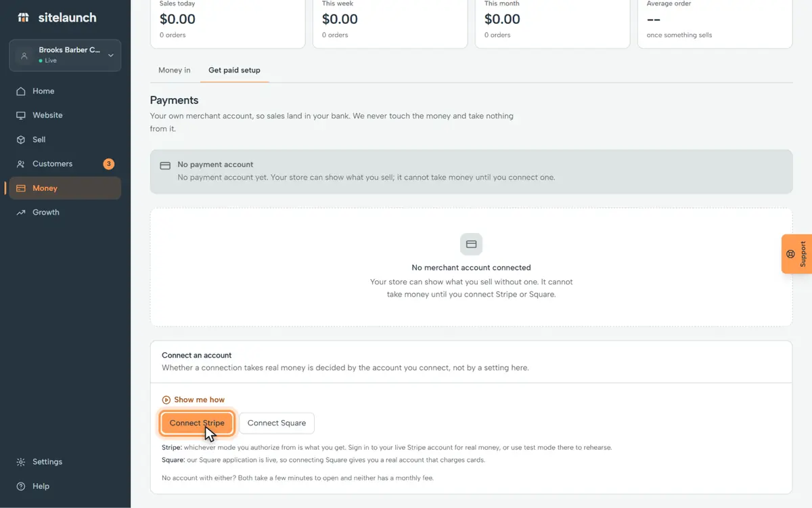Click the play icon beside Show me how
This screenshot has height=508, width=812.
pos(166,400)
